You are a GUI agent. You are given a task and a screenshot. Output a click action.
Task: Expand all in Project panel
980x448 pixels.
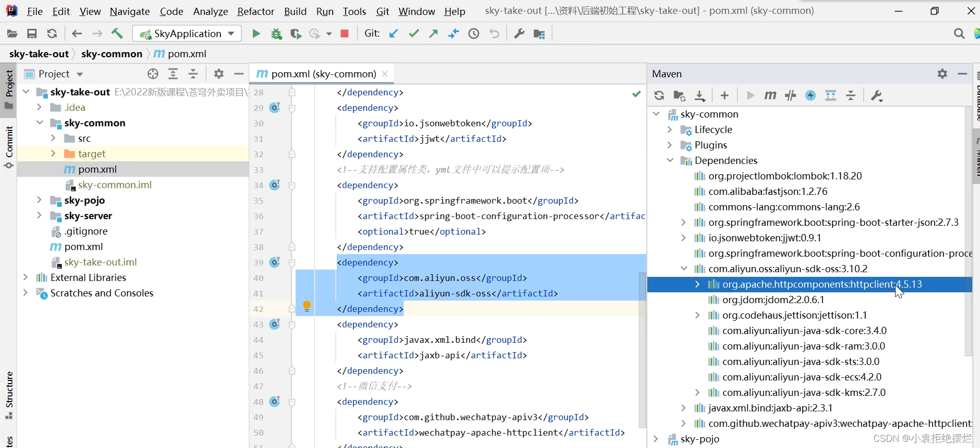click(173, 74)
